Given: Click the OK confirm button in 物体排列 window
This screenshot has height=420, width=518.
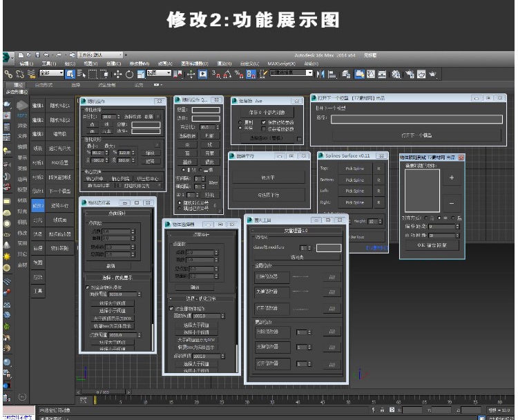Looking at the screenshot, I should point(432,245).
